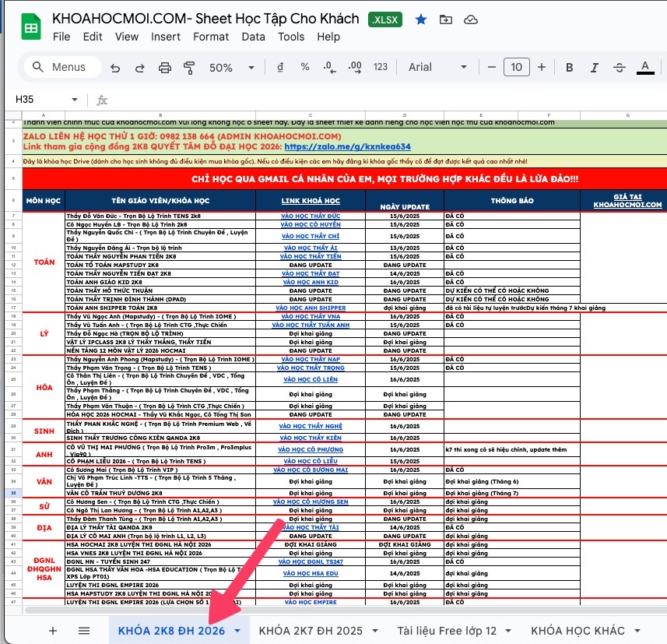
Task: Open VÀO HỌC HSA EDU link
Action: [x=311, y=573]
